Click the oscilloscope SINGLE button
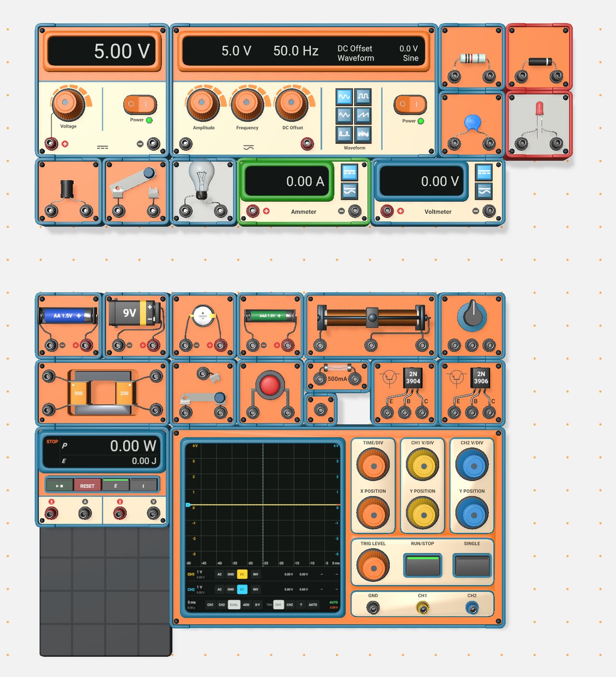This screenshot has height=677, width=616. pyautogui.click(x=472, y=566)
